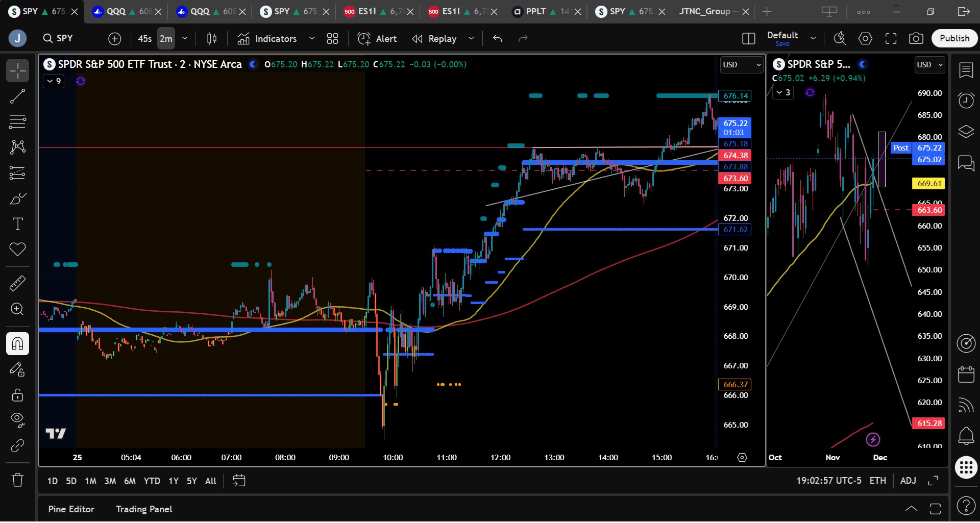Start bar Replay mode

434,38
